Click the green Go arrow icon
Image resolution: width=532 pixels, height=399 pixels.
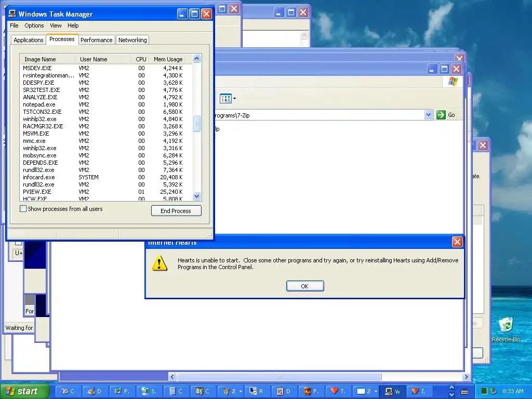point(441,115)
